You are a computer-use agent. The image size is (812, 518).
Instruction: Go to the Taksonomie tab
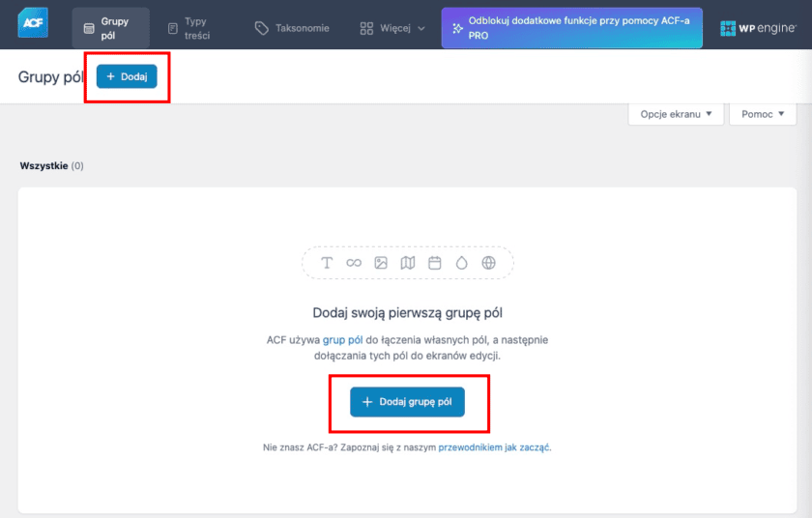coord(292,28)
